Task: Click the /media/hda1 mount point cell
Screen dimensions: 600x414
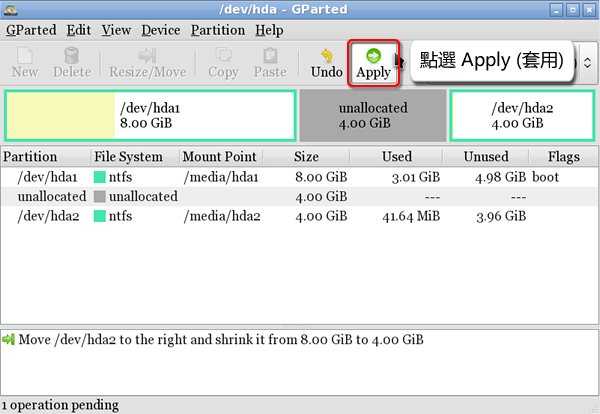Action: (221, 177)
